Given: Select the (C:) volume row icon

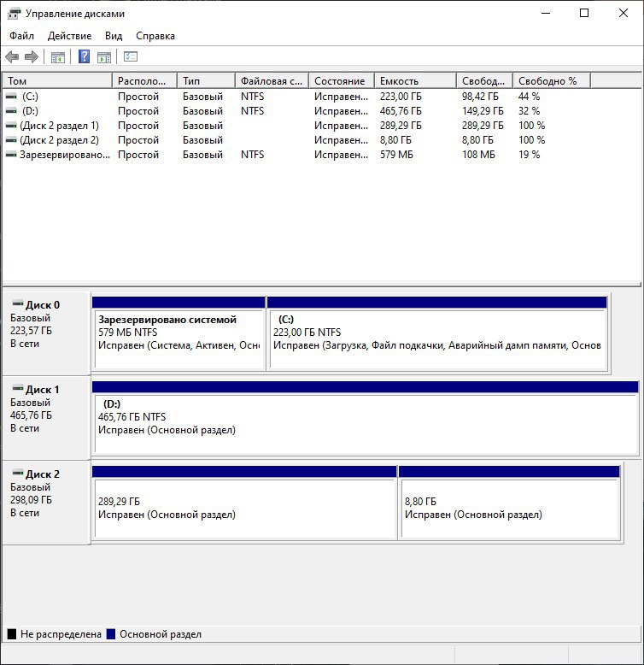Looking at the screenshot, I should (x=11, y=97).
